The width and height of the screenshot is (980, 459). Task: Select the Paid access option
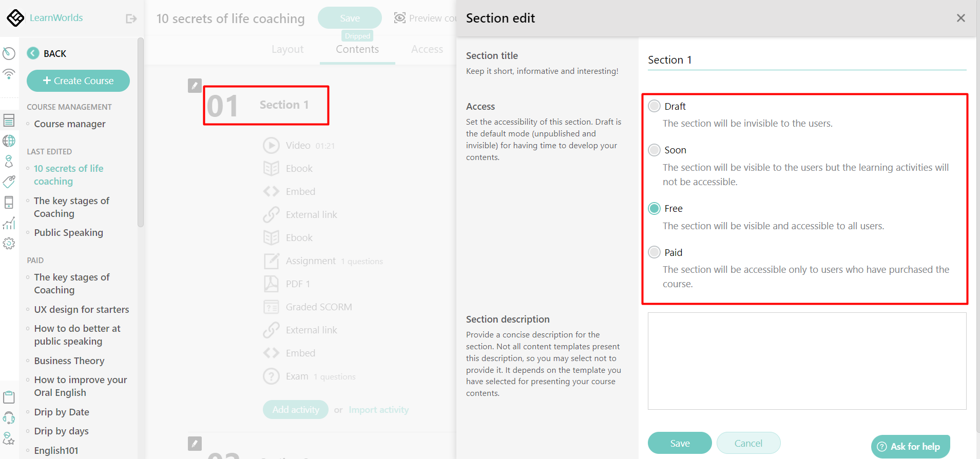click(654, 252)
